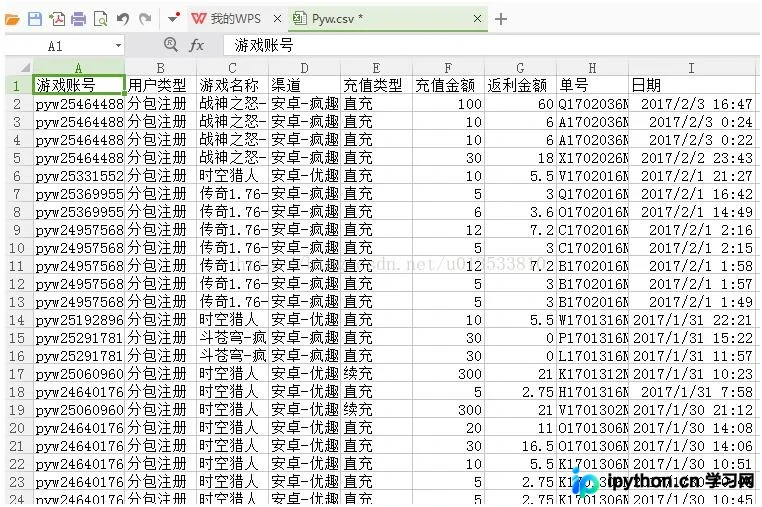Click the formula bar showing 游戏账号
The image size is (762, 507).
click(x=491, y=46)
